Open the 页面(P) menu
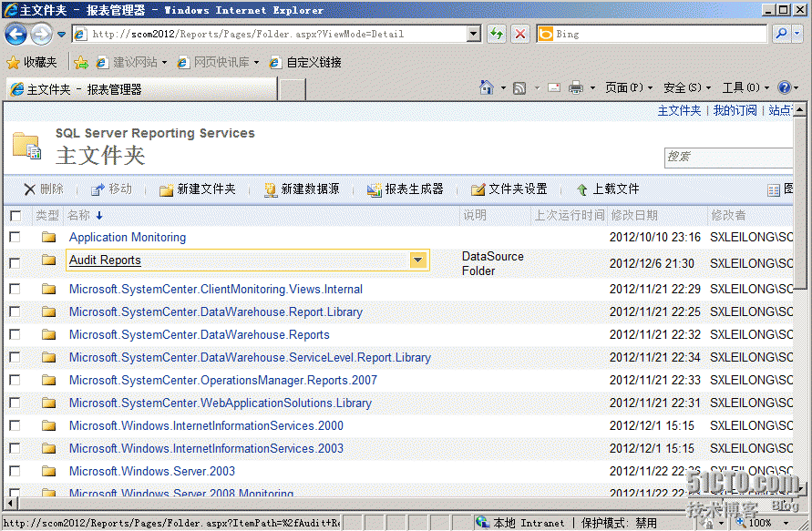Image resolution: width=812 pixels, height=531 pixels. [629, 88]
